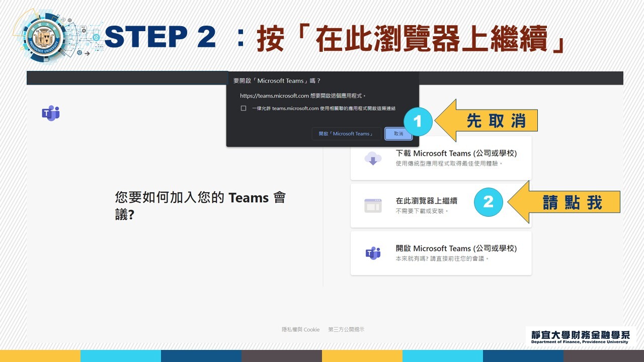The height and width of the screenshot is (362, 644).
Task: Click the 本來就有嗎? 請直接前往您的會議 subtitle
Action: point(443,258)
